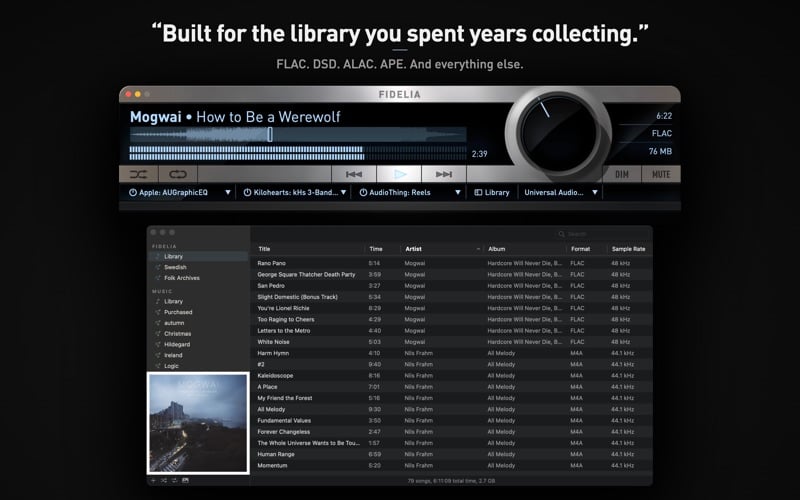Image resolution: width=800 pixels, height=500 pixels.
Task: Toggle repeat in the Fidelia player
Action: pyautogui.click(x=178, y=174)
